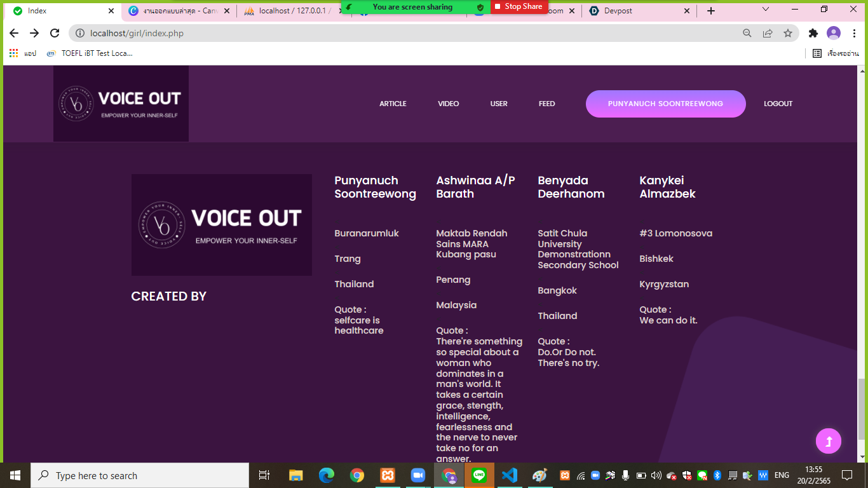Open LINE from the taskbar
Screen dimensions: 868x488
(480, 475)
